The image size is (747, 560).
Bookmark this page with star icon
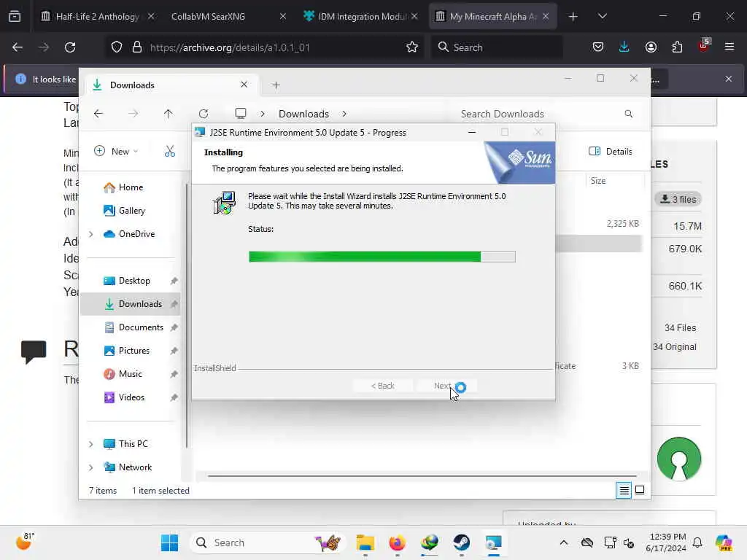[412, 47]
